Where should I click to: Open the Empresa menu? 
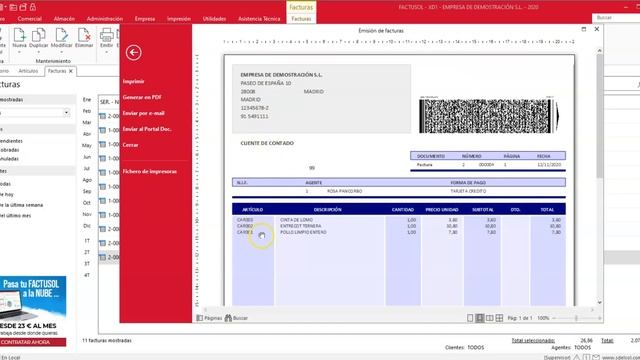point(145,19)
